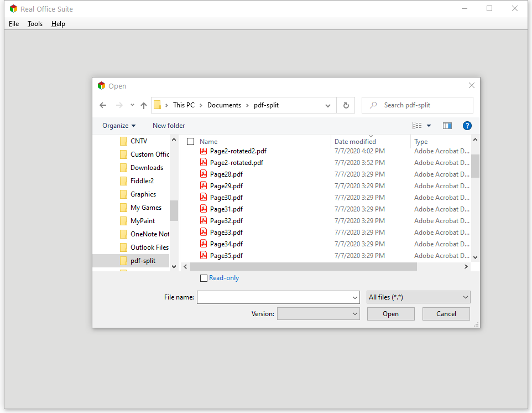The width and height of the screenshot is (532, 413).
Task: Select Page2-rotated2.pdf PDF icon
Action: [x=203, y=151]
